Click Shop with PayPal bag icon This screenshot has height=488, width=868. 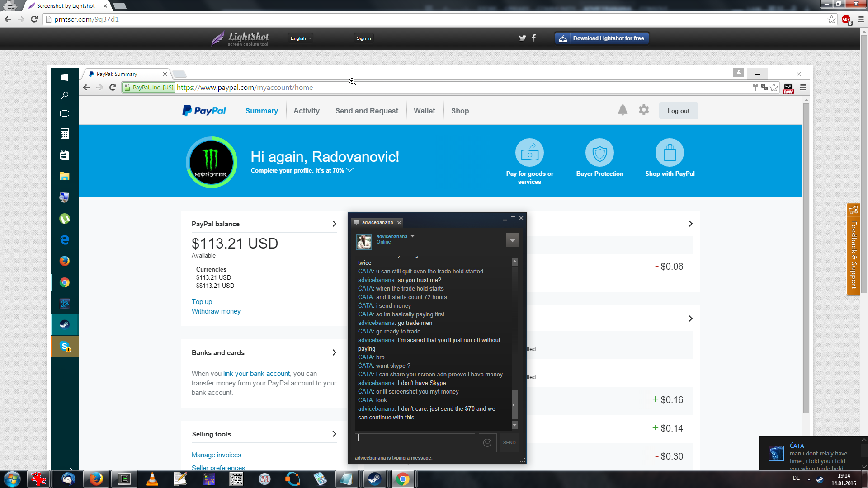pos(670,153)
